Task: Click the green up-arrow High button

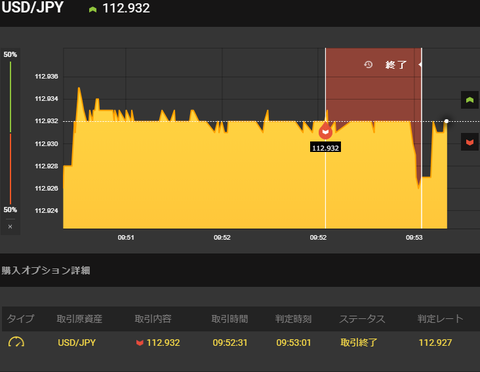Action: (x=470, y=100)
